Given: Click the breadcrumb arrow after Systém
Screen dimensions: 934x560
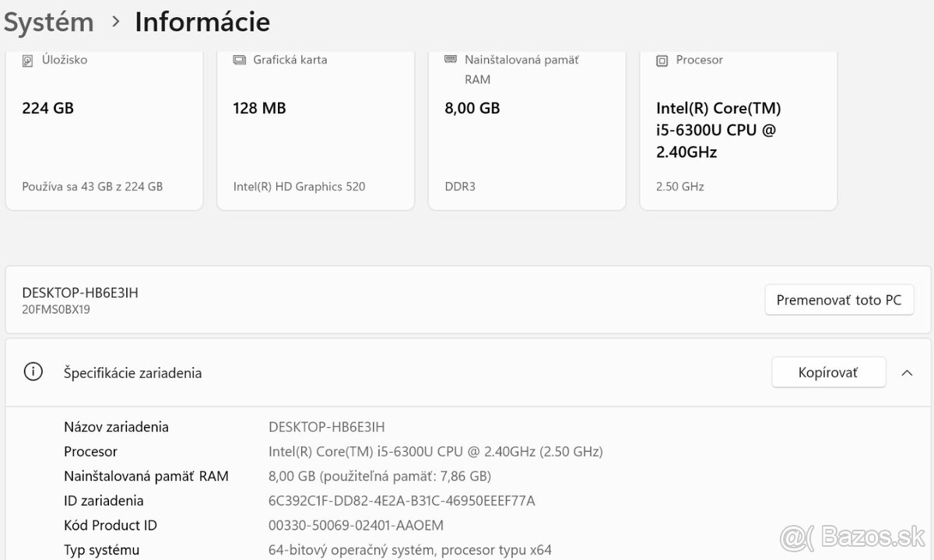Looking at the screenshot, I should tap(116, 22).
